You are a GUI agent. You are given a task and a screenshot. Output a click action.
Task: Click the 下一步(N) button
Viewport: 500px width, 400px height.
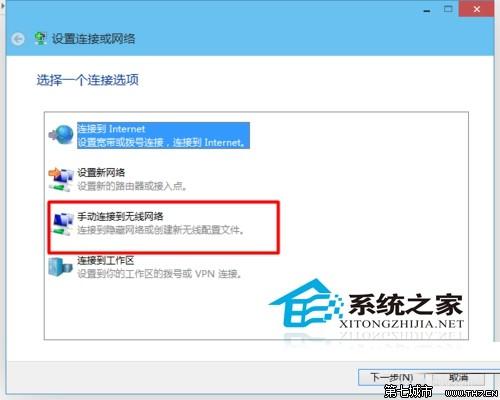[x=392, y=377]
